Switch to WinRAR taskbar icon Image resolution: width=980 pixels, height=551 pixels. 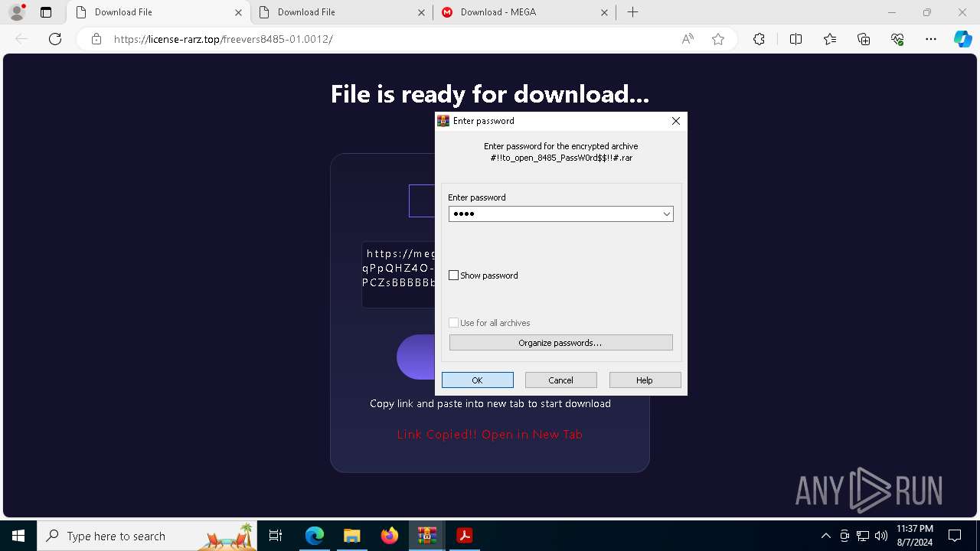tap(426, 536)
